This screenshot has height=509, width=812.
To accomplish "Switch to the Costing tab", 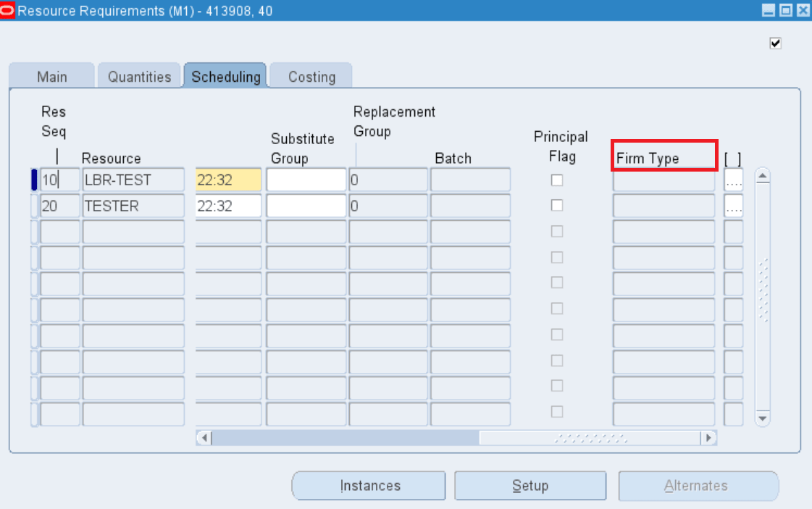I will click(310, 75).
